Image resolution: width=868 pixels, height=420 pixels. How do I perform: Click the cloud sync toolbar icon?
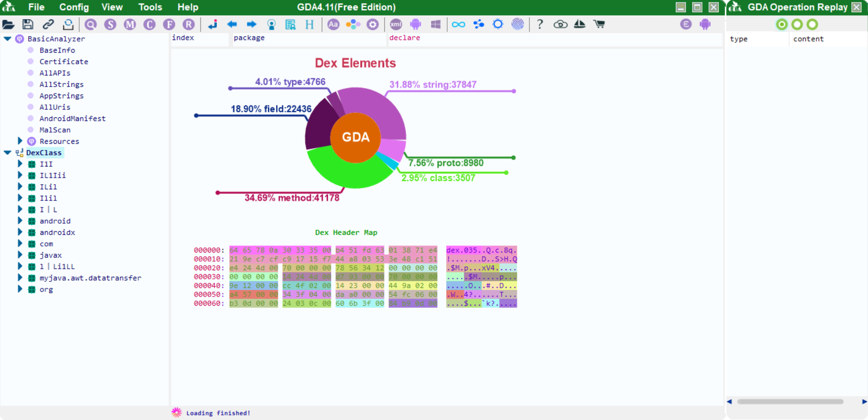point(560,24)
